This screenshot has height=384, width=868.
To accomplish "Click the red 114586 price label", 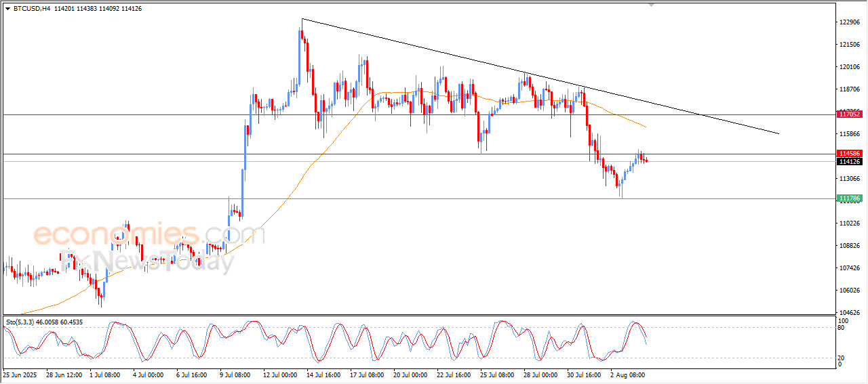I will click(x=850, y=154).
